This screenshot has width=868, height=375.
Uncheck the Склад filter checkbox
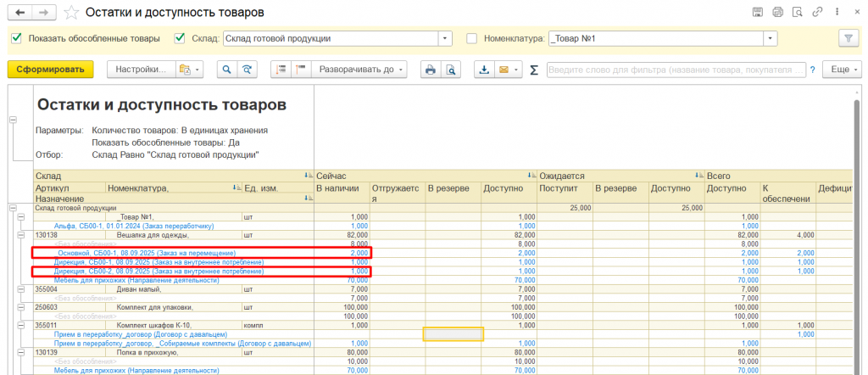click(x=180, y=38)
